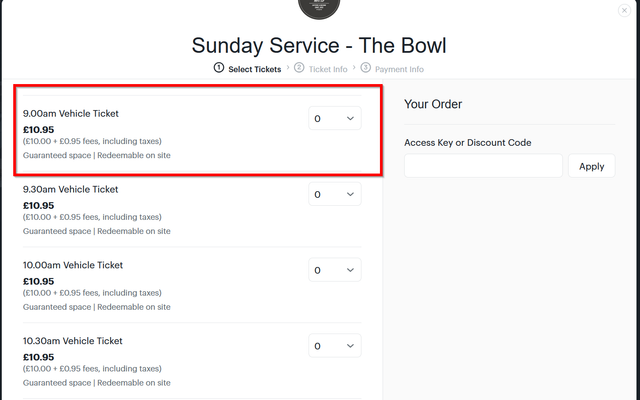Open 10.00am Vehicle Ticket quantity dropdown

point(335,270)
